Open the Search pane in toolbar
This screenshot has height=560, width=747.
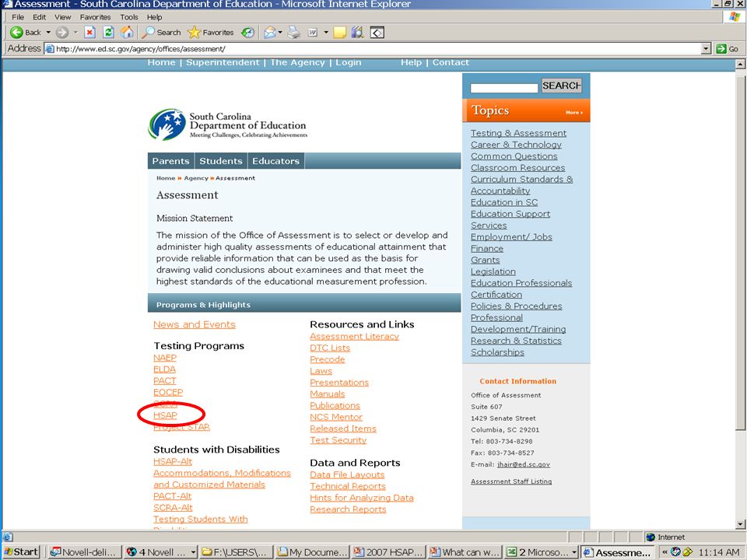[x=162, y=33]
